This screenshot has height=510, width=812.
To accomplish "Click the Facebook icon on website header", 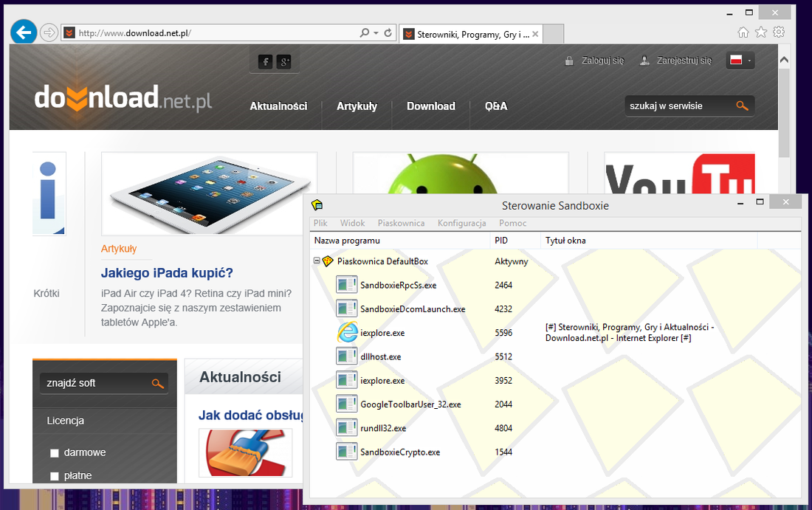I will click(265, 62).
